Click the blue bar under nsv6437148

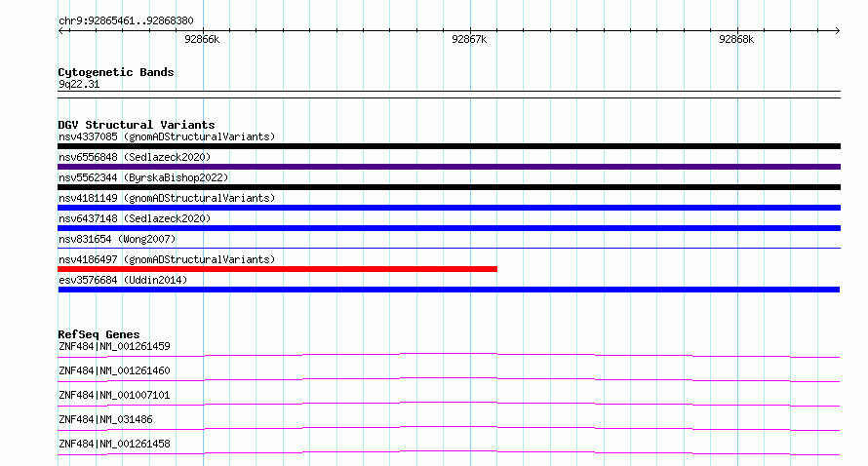point(449,228)
